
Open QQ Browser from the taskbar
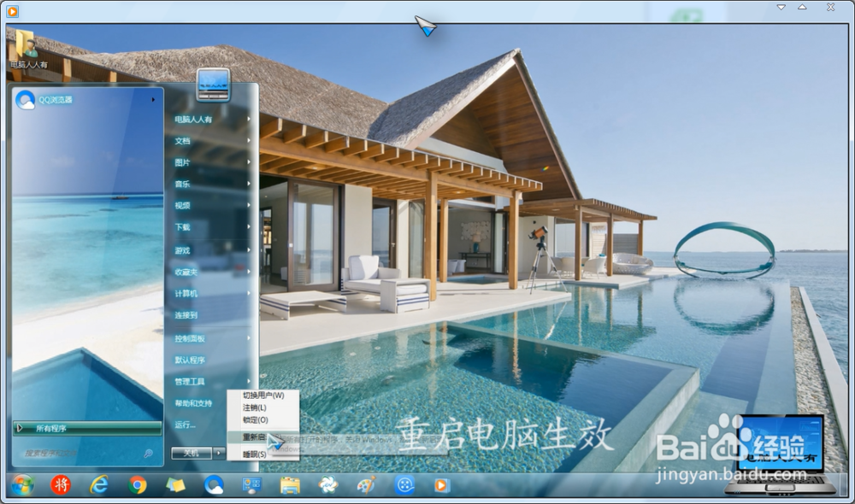pos(213,485)
